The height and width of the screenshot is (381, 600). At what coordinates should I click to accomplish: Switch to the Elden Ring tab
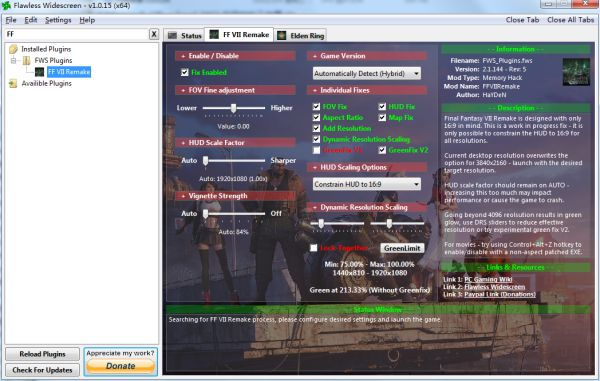301,36
